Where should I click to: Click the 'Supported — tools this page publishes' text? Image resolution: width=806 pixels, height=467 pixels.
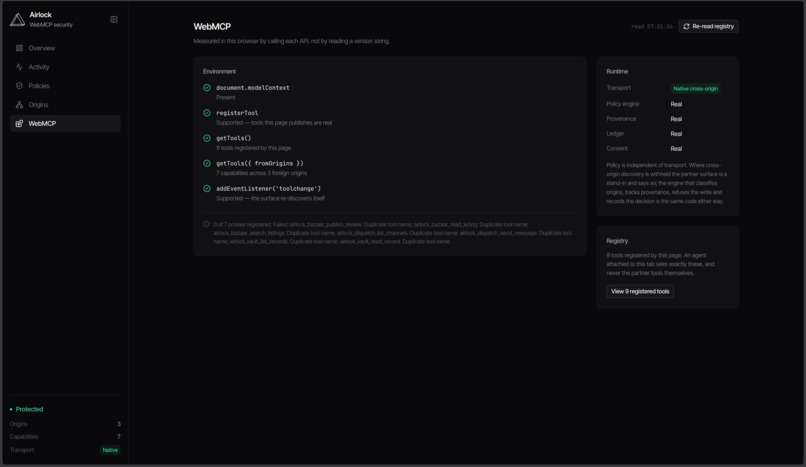click(x=274, y=123)
